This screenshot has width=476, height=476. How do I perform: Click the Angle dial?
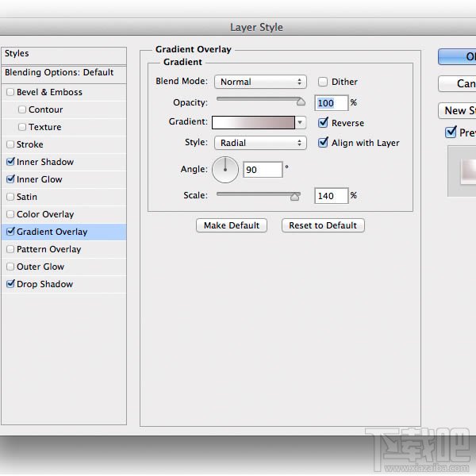pyautogui.click(x=225, y=170)
